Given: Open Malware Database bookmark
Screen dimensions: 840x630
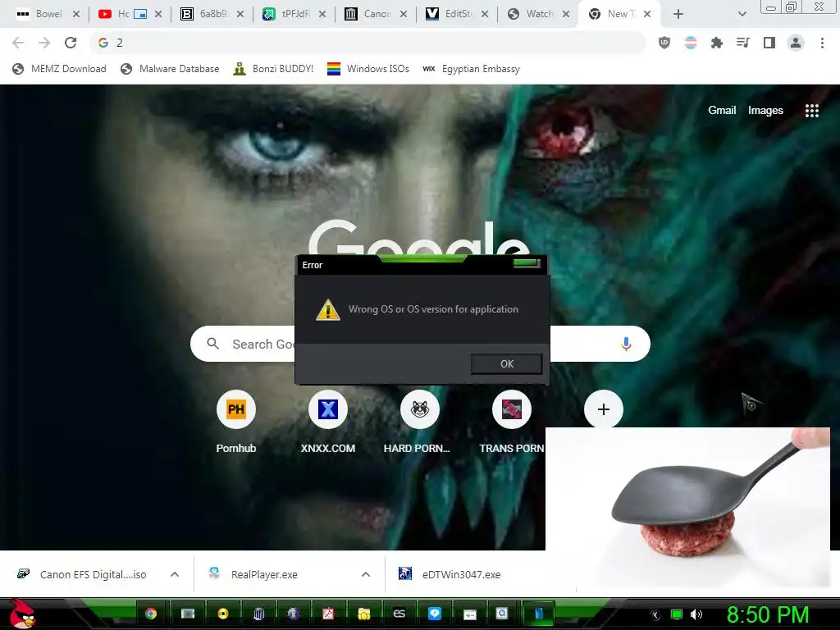Looking at the screenshot, I should pyautogui.click(x=170, y=69).
